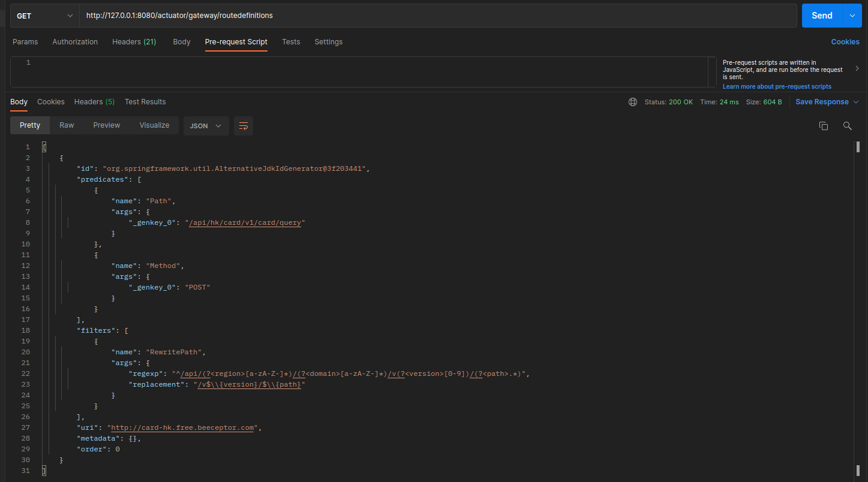868x482 pixels.
Task: Click the "RewritePath" value
Action: [x=174, y=352]
